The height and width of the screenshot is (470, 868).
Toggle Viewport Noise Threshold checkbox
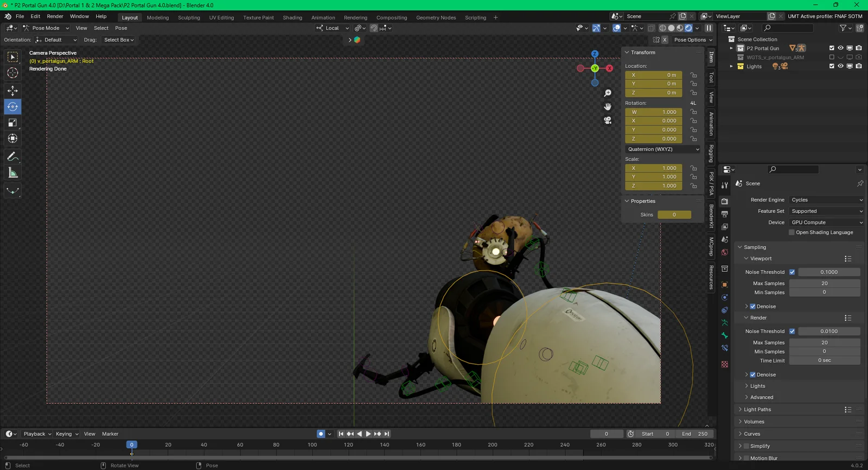point(792,272)
